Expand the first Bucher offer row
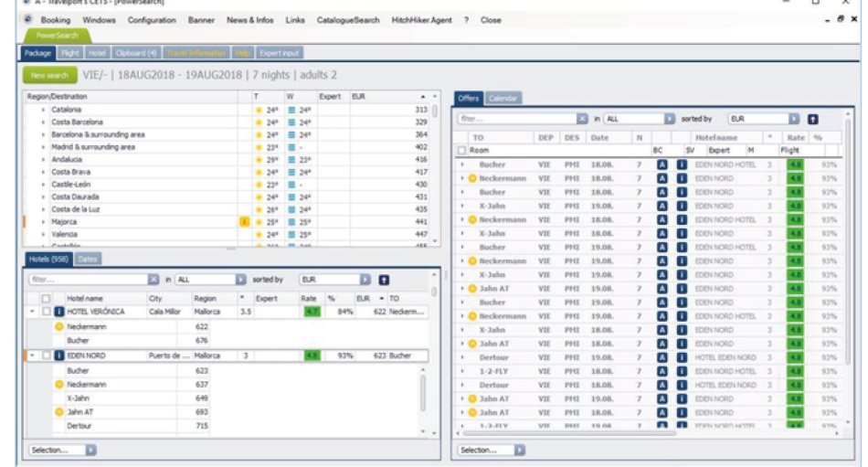Image resolution: width=868 pixels, height=467 pixels. (x=462, y=165)
